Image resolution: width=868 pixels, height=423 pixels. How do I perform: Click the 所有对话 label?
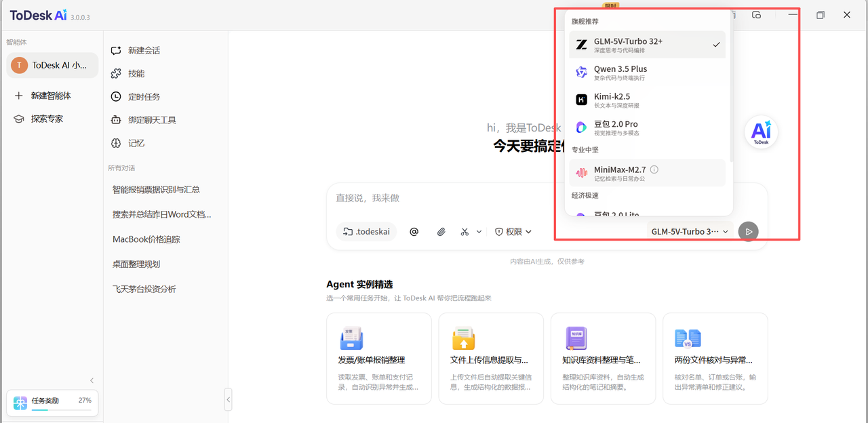click(121, 168)
